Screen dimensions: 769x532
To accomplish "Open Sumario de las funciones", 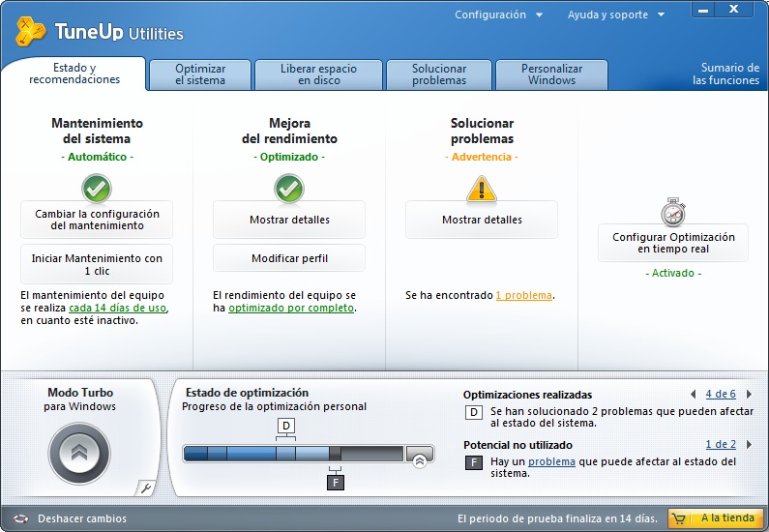I will tap(725, 74).
